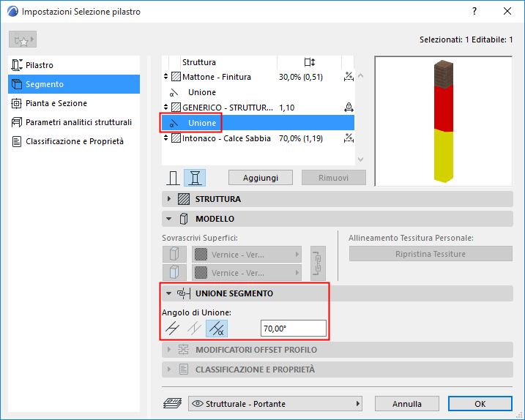The image size is (525, 420).
Task: Choose multi-segment column mode
Action: point(195,178)
